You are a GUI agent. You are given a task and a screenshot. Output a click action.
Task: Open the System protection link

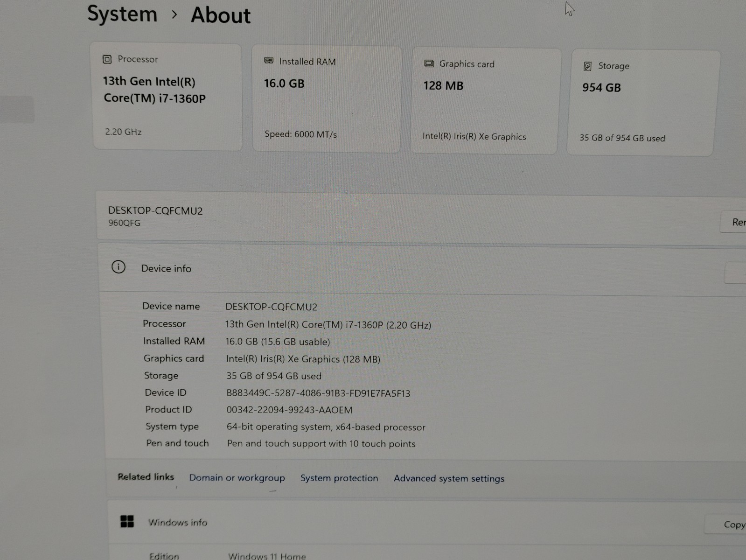pyautogui.click(x=339, y=478)
